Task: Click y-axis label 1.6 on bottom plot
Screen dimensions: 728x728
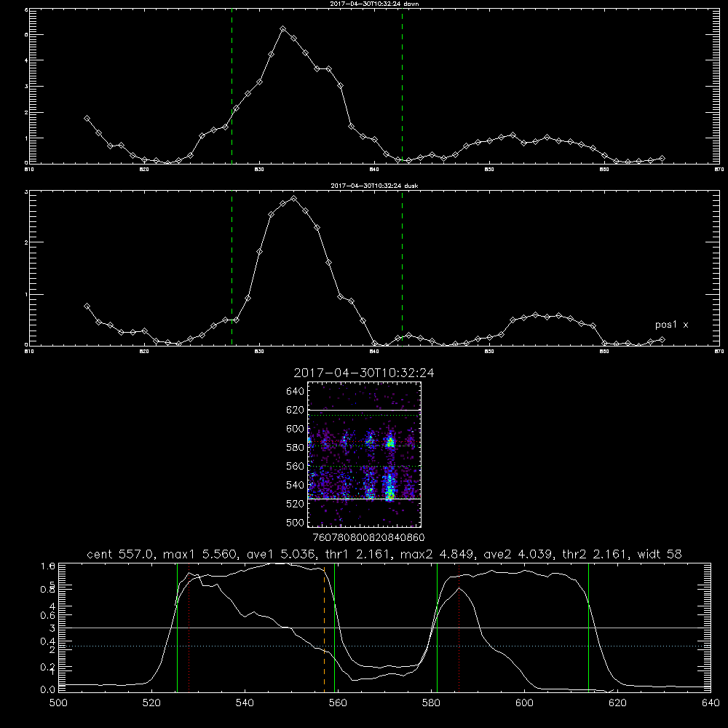Action: point(48,566)
